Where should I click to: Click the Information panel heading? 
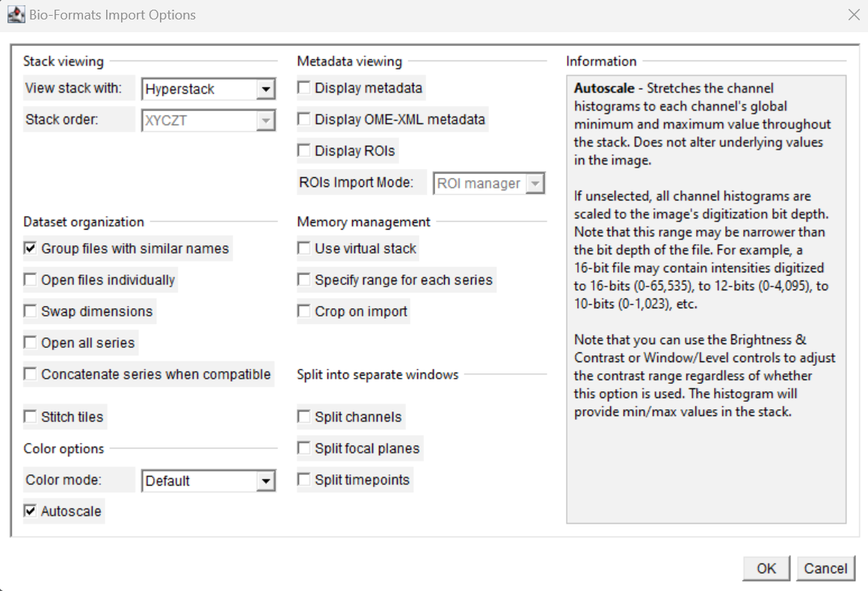click(601, 61)
